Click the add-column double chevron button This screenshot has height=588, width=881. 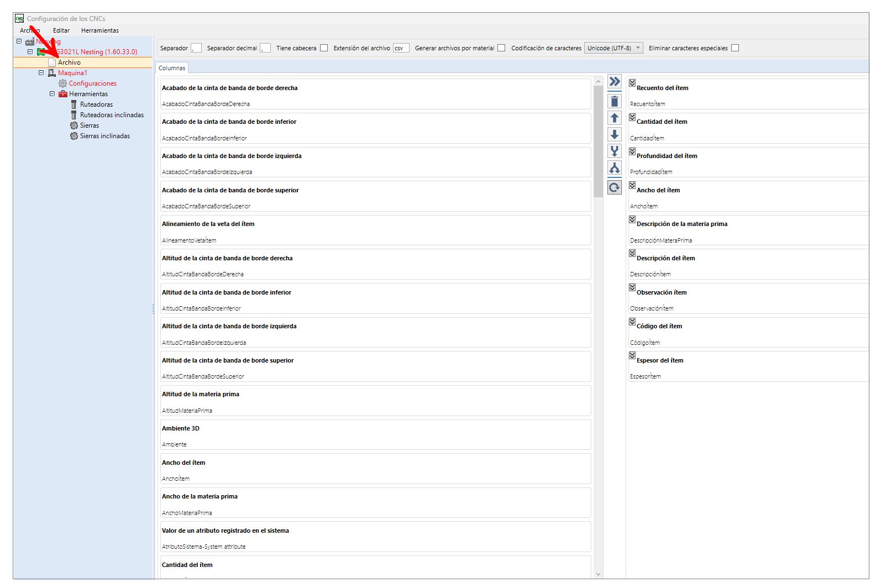coord(615,82)
